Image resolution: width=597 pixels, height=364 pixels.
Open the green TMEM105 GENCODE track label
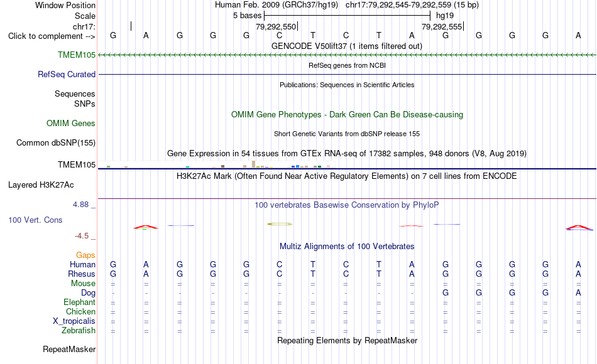pyautogui.click(x=77, y=55)
